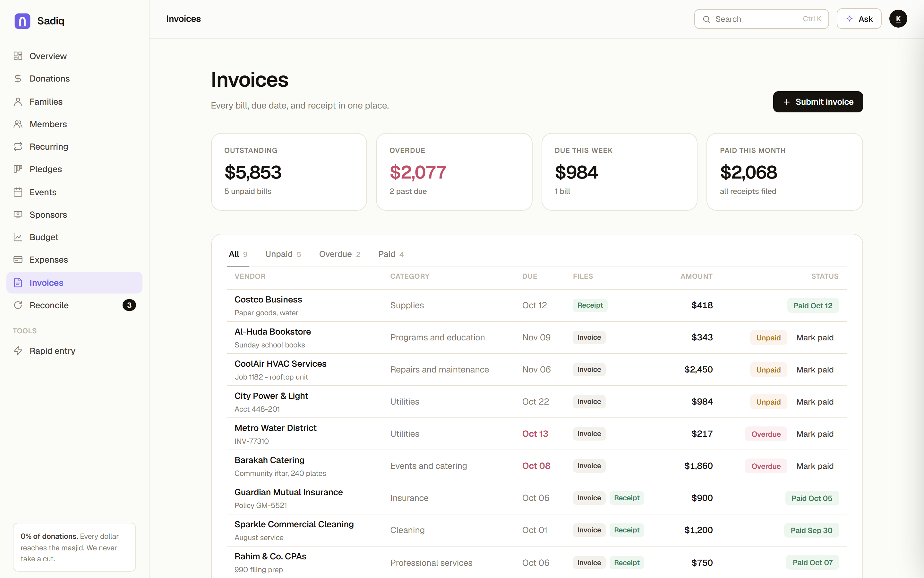
Task: Select the Donations dollar icon
Action: click(18, 79)
